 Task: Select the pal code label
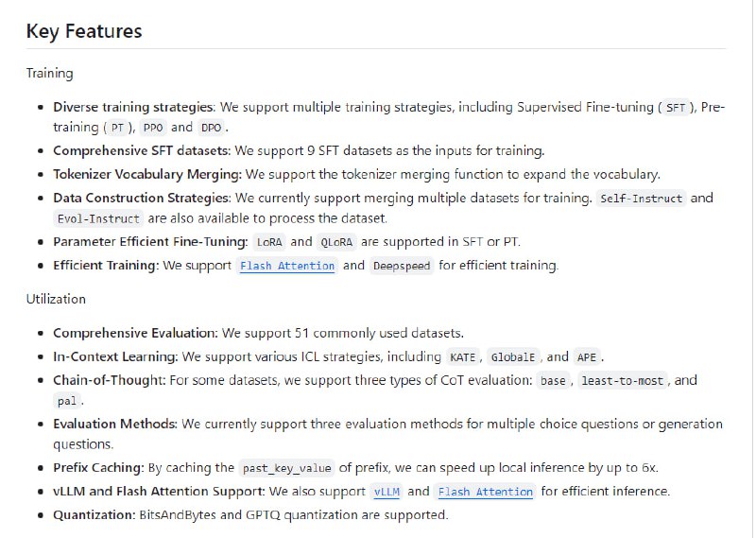tap(65, 401)
